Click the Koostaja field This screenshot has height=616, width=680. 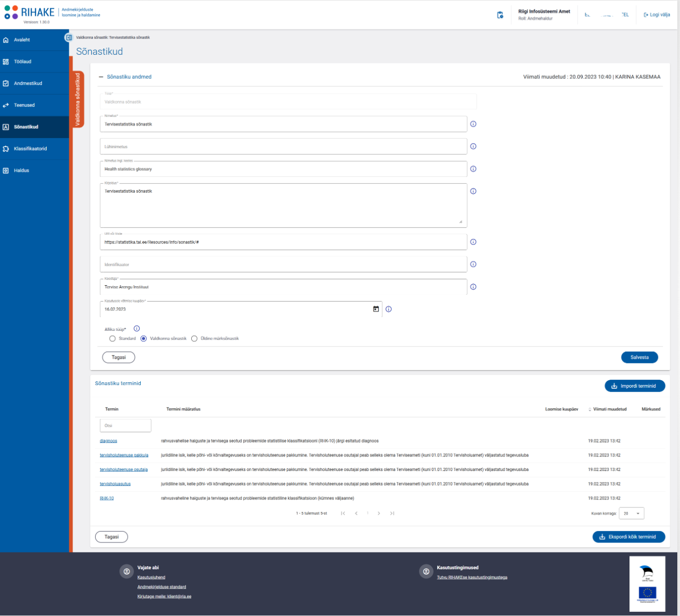(284, 287)
